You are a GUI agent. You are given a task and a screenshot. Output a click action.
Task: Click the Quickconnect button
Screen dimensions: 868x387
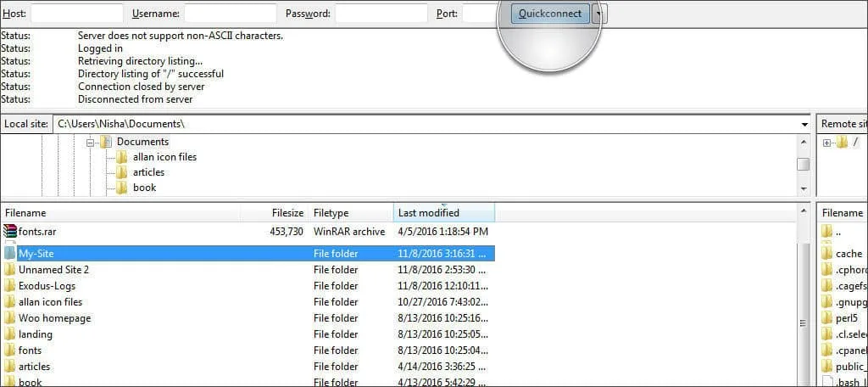(549, 14)
